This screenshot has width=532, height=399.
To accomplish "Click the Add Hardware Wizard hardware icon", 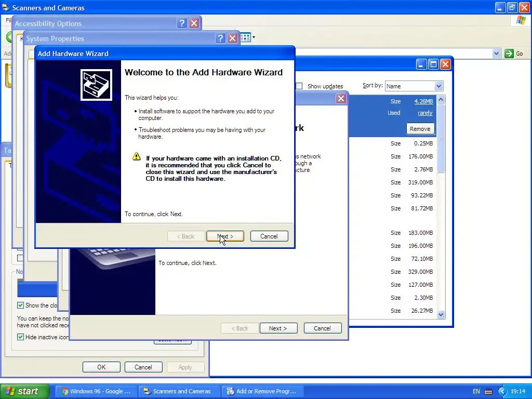I will coord(96,85).
